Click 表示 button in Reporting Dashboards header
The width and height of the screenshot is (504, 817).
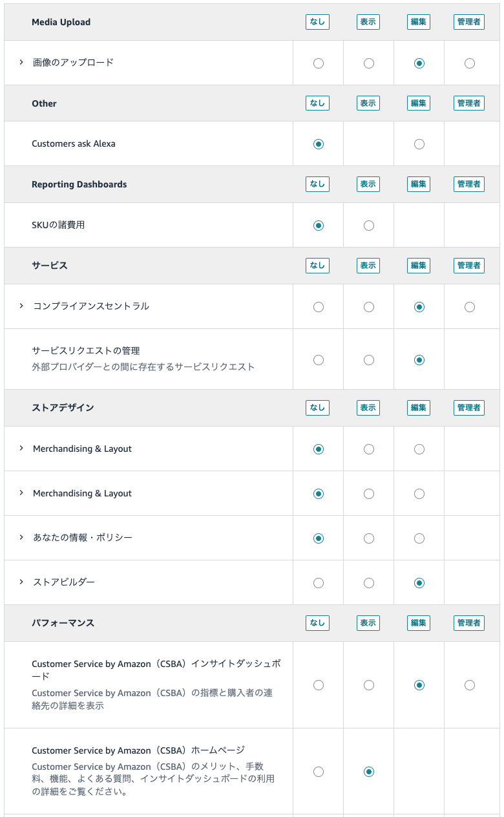(x=368, y=184)
